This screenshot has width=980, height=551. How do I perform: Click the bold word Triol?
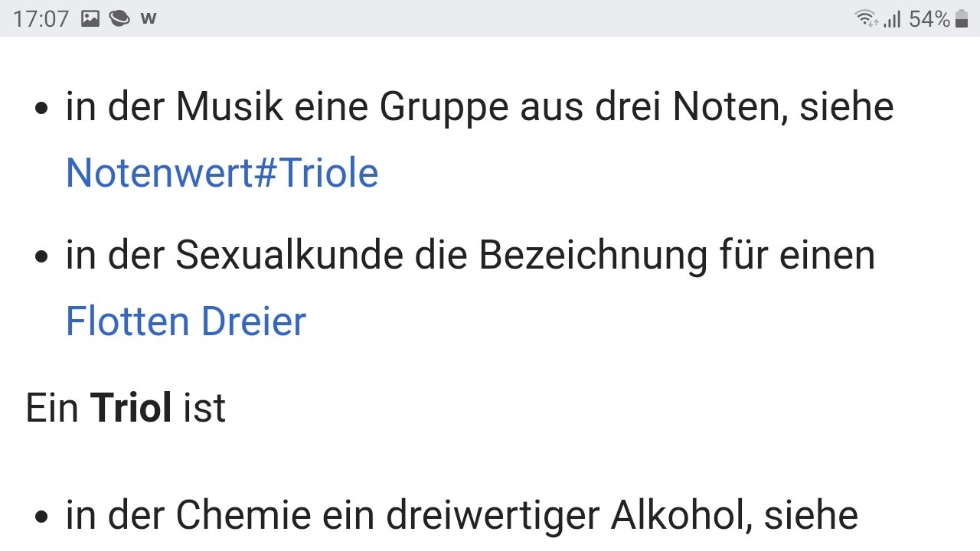131,407
